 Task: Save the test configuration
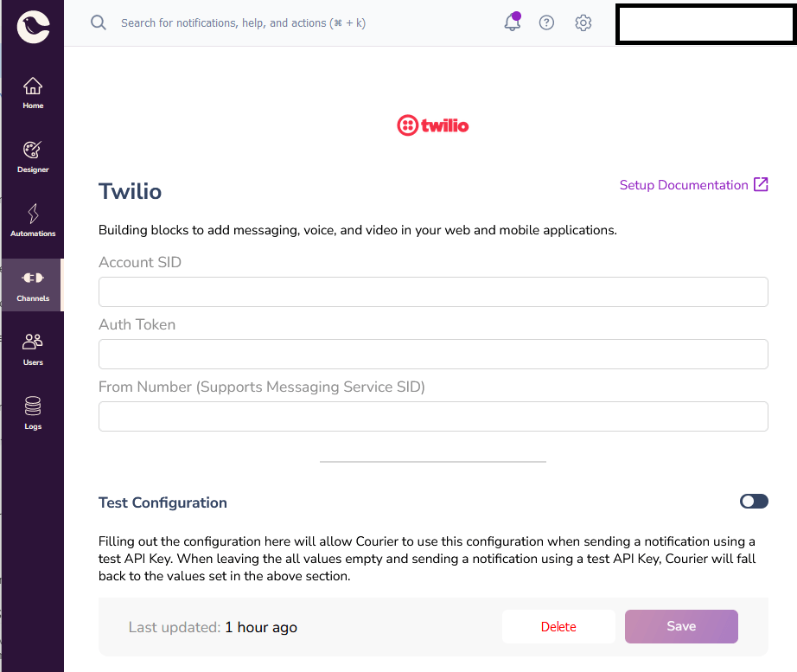coord(681,626)
